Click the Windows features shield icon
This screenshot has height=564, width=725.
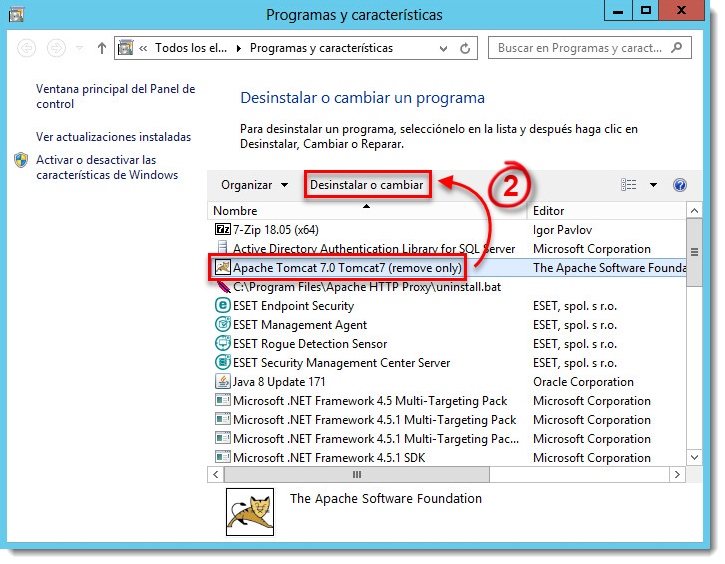click(21, 160)
